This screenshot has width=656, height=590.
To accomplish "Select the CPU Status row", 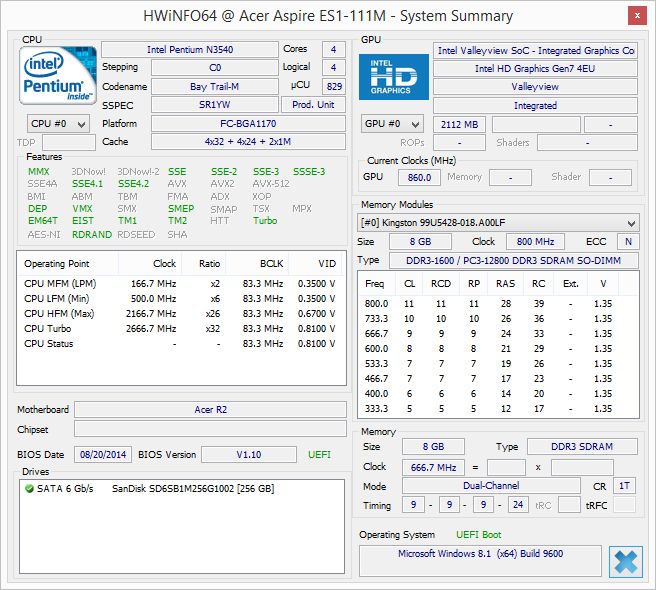I will click(181, 344).
